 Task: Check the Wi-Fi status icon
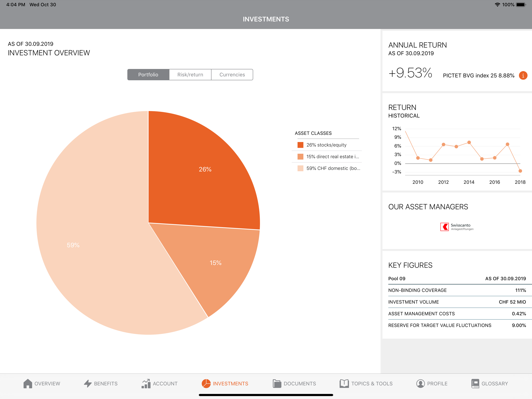[x=497, y=4]
